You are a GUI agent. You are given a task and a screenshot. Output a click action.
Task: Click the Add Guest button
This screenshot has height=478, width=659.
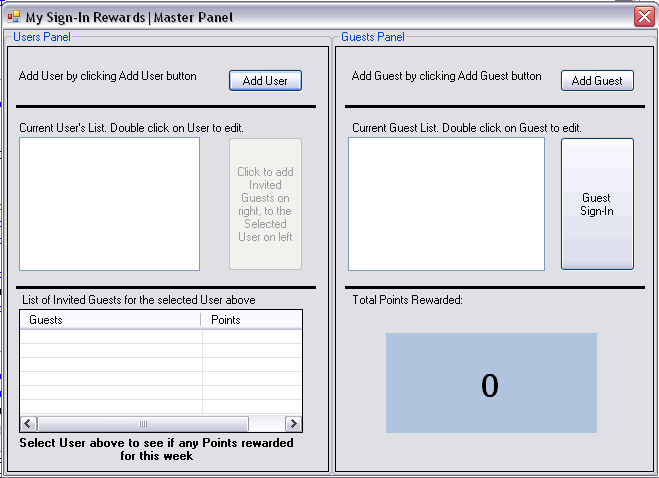coord(597,80)
